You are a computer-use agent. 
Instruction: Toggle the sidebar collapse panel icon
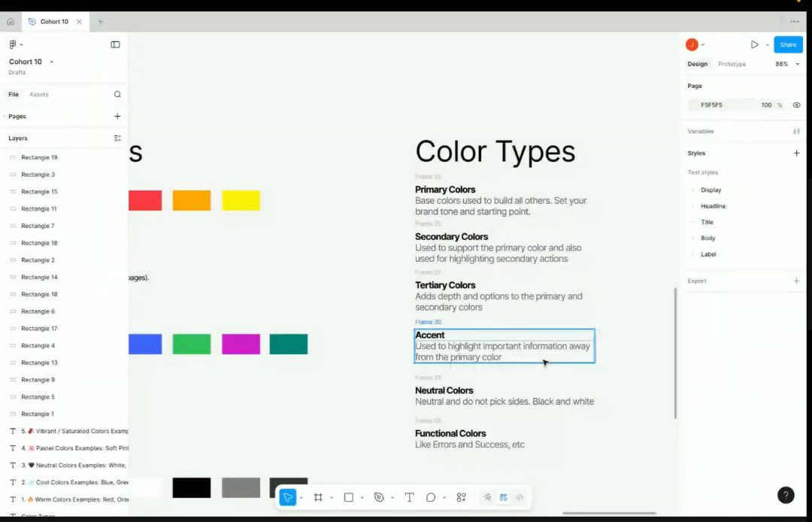pos(116,44)
